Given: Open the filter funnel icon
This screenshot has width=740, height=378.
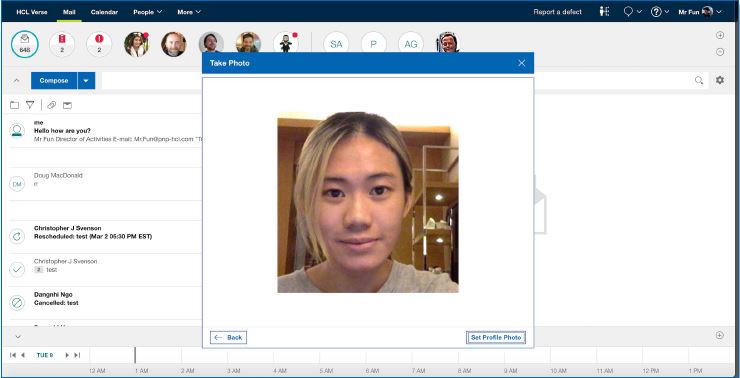Looking at the screenshot, I should tap(30, 105).
